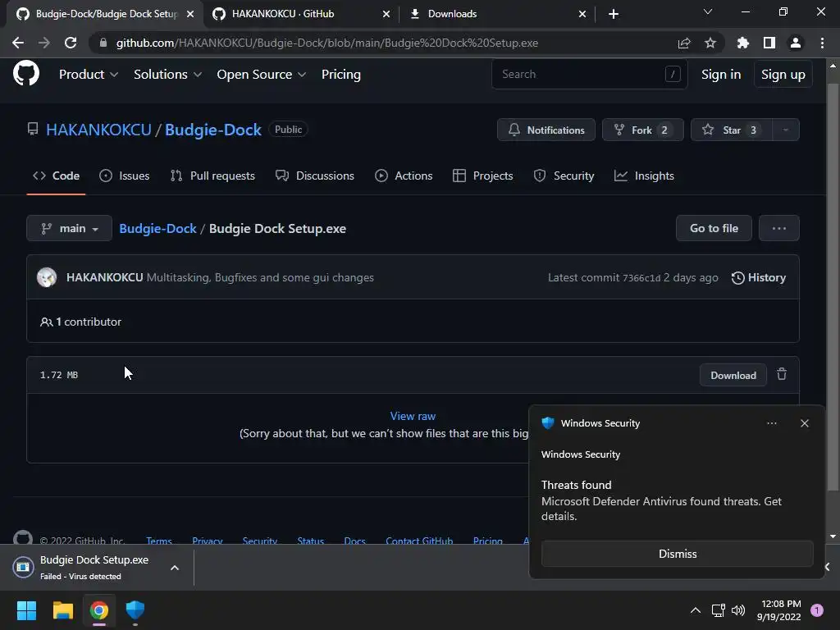The width and height of the screenshot is (840, 630).
Task: Click the Go to file button
Action: tap(714, 228)
